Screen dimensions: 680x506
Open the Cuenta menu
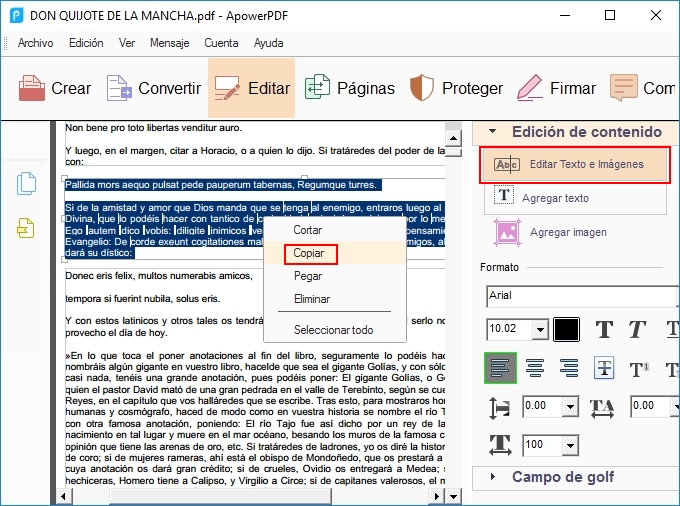pyautogui.click(x=221, y=43)
